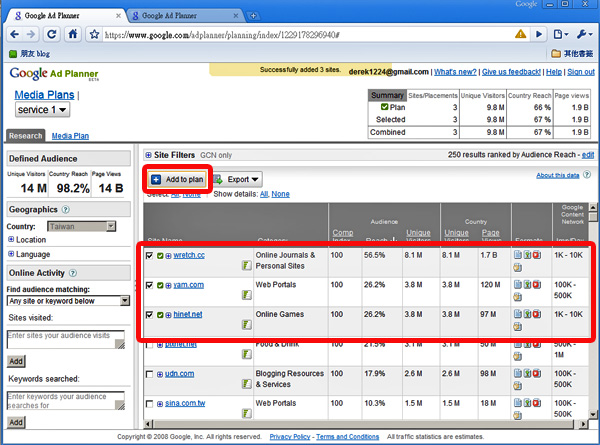Switch to the Research tab
This screenshot has height=445, width=600.
tap(26, 136)
